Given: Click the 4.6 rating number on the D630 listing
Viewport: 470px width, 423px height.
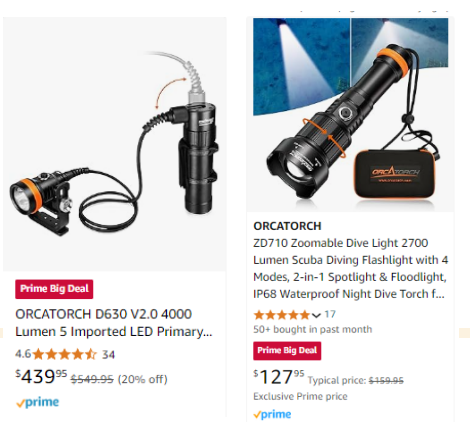Looking at the screenshot, I should [23, 354].
